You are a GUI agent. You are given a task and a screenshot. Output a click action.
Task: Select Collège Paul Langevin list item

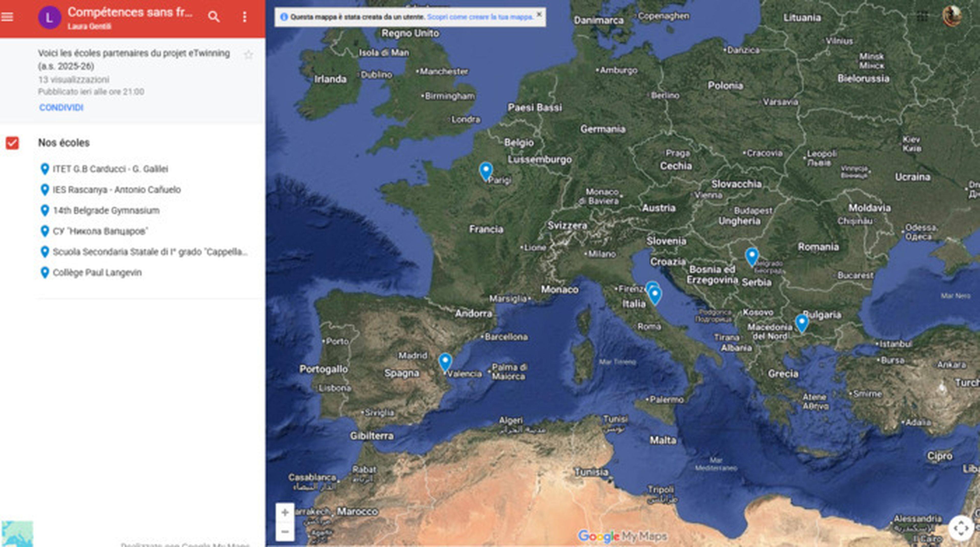tap(97, 273)
